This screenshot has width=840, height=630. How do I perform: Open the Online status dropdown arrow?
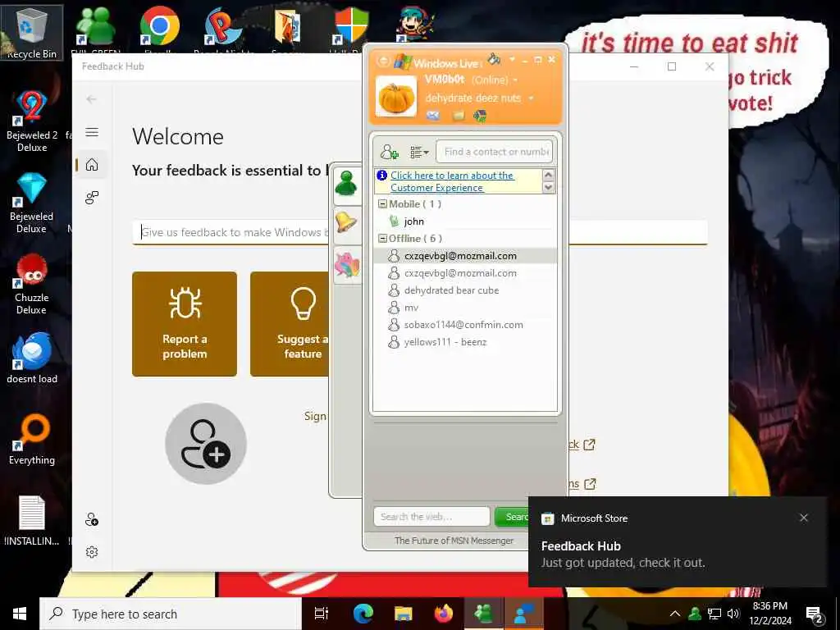pos(515,80)
